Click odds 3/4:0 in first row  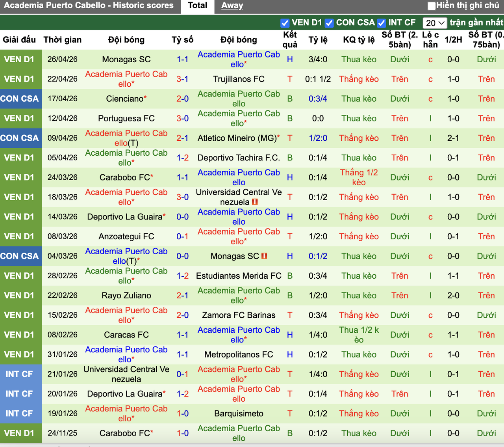[318, 60]
